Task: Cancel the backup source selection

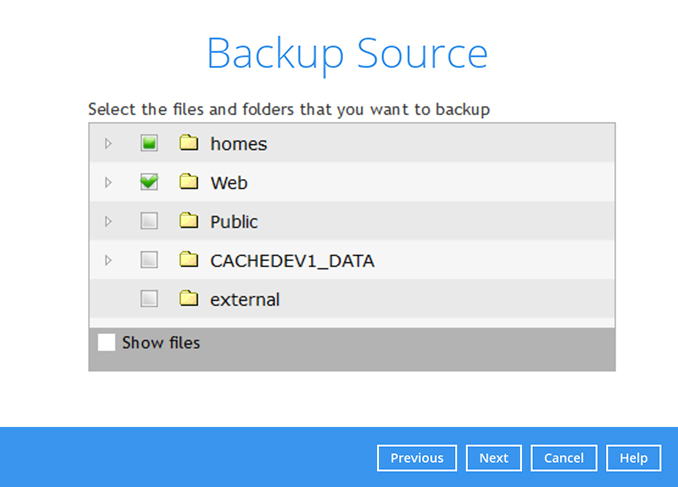Action: pos(564,458)
